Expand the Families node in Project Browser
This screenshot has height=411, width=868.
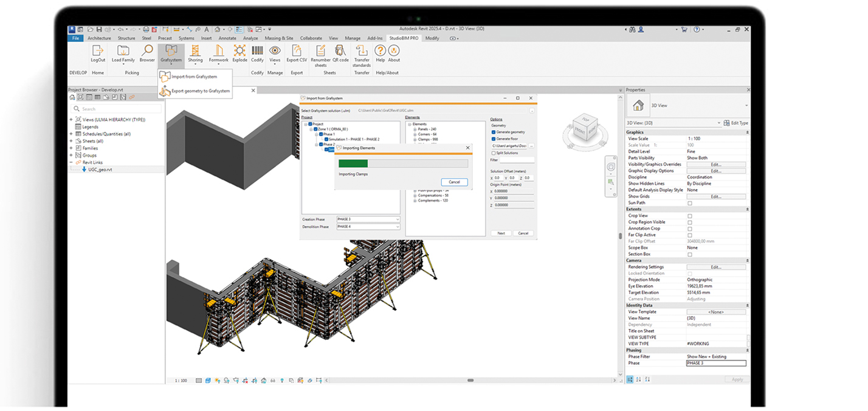tap(71, 148)
